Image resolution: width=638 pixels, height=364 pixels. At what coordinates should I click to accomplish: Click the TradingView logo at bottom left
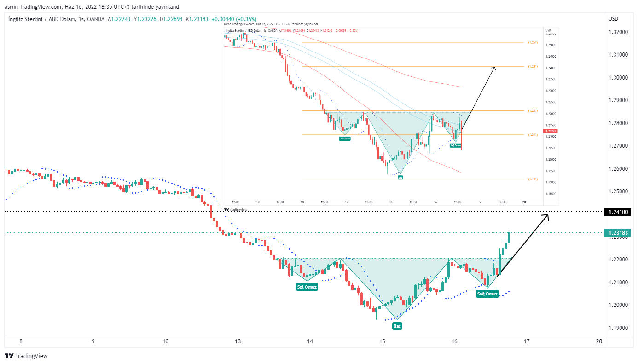26,356
